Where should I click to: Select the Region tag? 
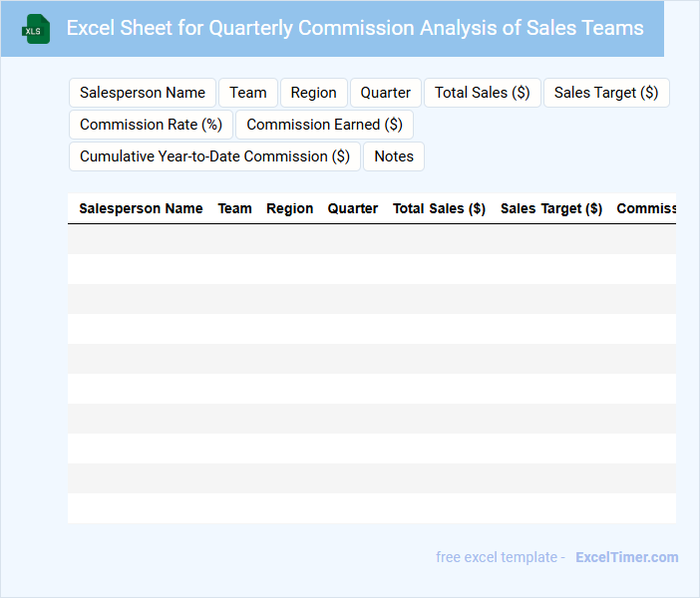point(314,93)
